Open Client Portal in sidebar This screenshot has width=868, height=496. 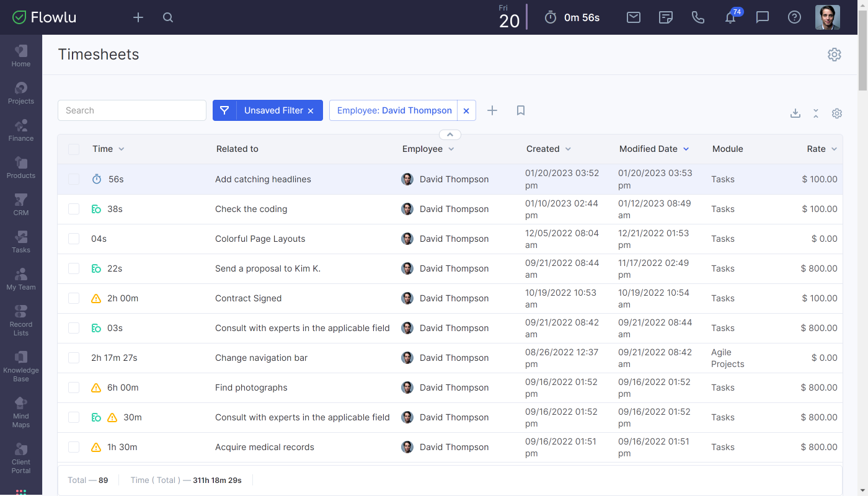(21, 458)
